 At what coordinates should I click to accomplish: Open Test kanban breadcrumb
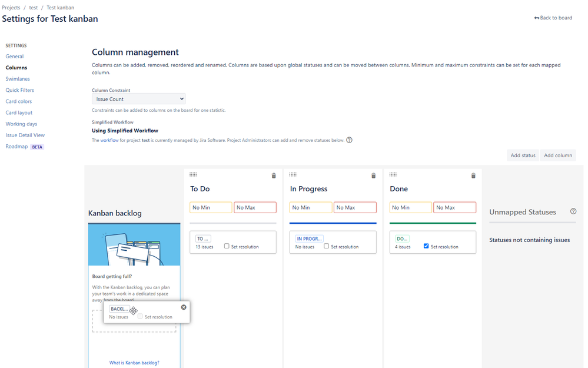(x=61, y=8)
